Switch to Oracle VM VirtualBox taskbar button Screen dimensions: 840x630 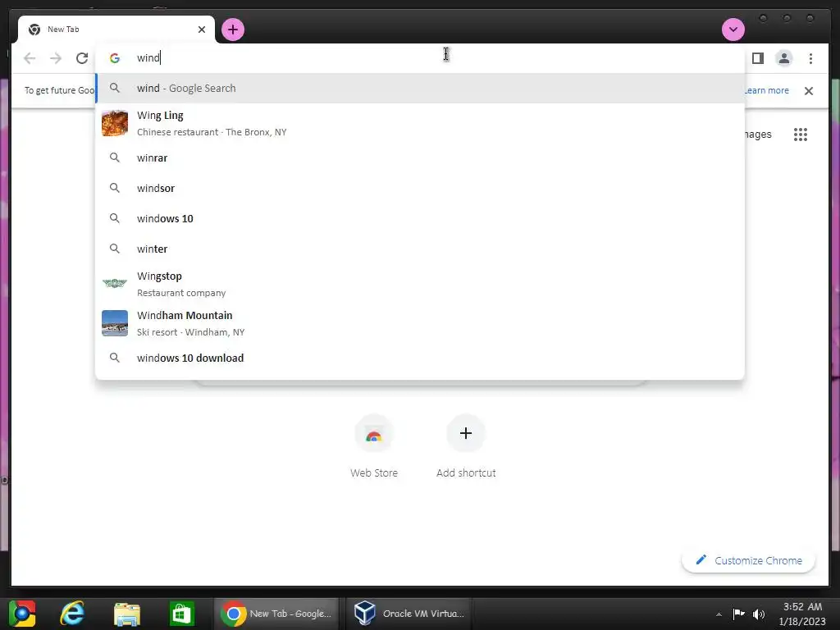[x=409, y=614]
